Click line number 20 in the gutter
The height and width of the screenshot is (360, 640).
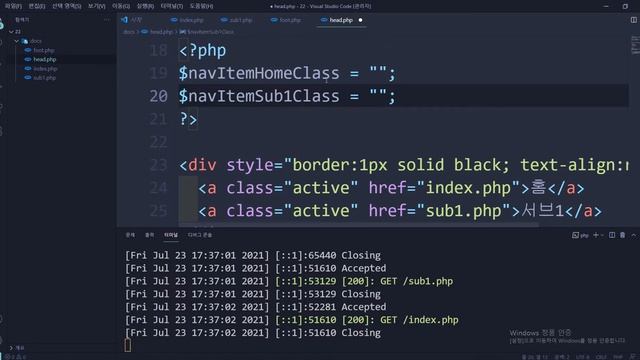[158, 96]
